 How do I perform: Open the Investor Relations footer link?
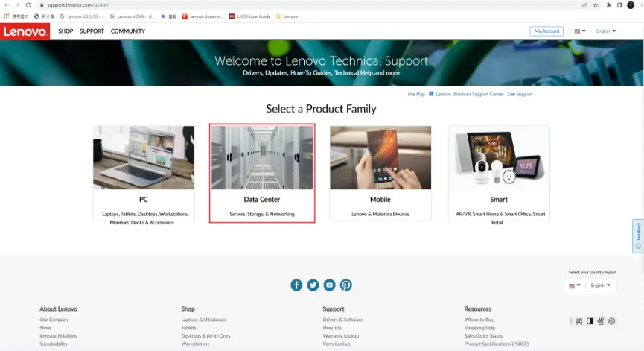pos(58,336)
